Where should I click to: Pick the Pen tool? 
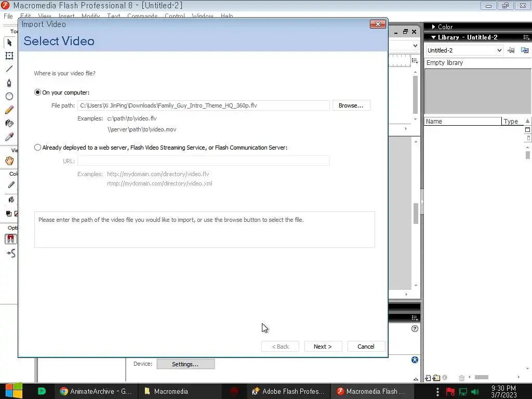[x=9, y=83]
